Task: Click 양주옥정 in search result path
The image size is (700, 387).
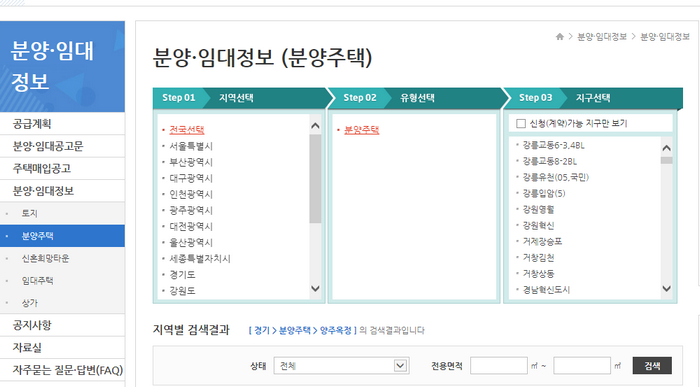Action: (335, 330)
